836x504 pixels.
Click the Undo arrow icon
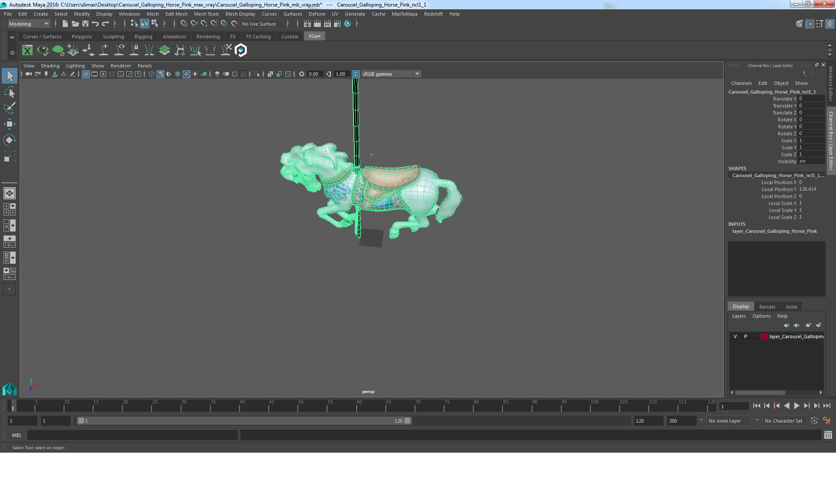click(x=95, y=24)
